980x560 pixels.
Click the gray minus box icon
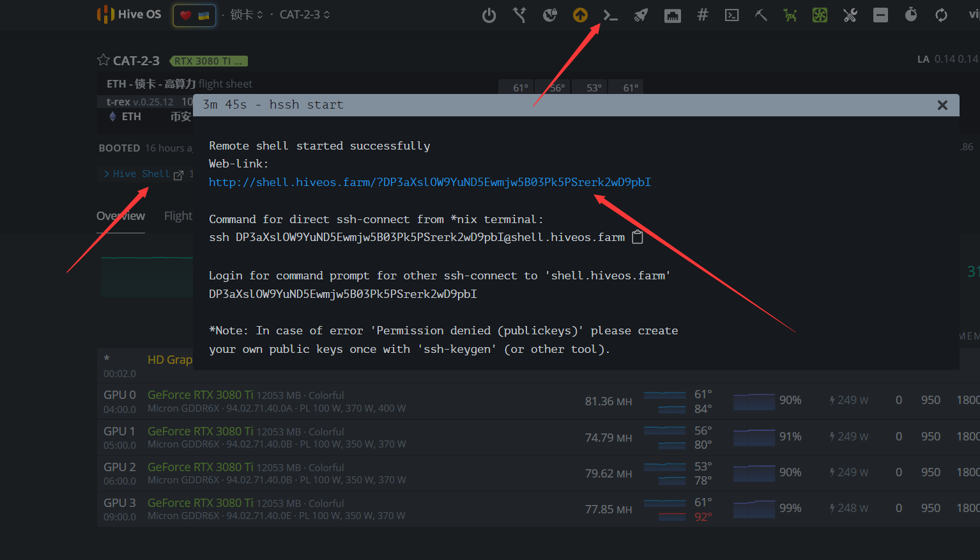pos(880,15)
